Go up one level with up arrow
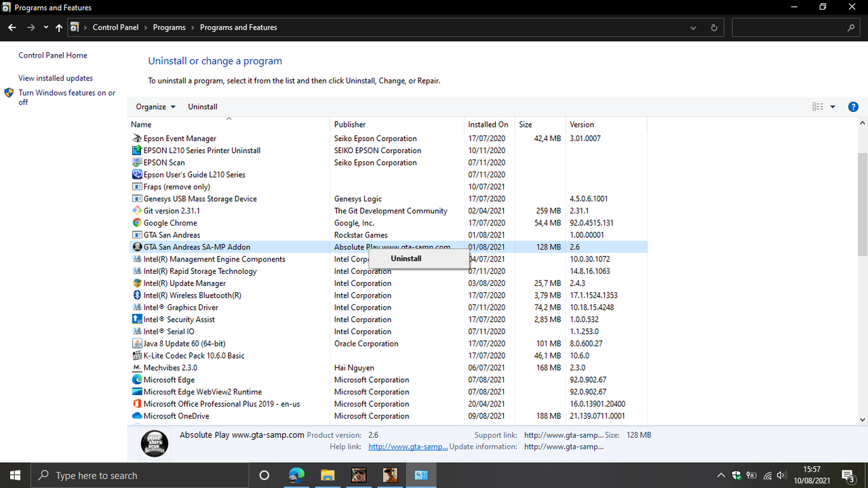Screen dimensions: 868x488 pos(59,28)
